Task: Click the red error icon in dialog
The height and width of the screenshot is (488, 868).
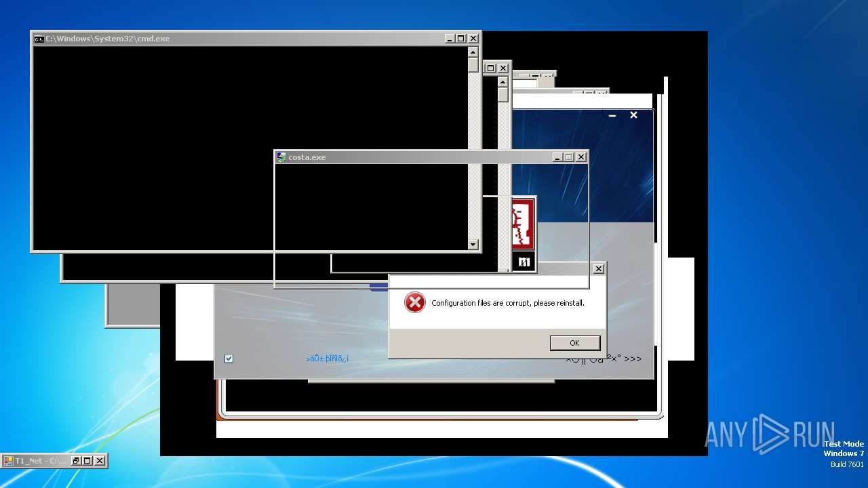Action: [x=414, y=302]
